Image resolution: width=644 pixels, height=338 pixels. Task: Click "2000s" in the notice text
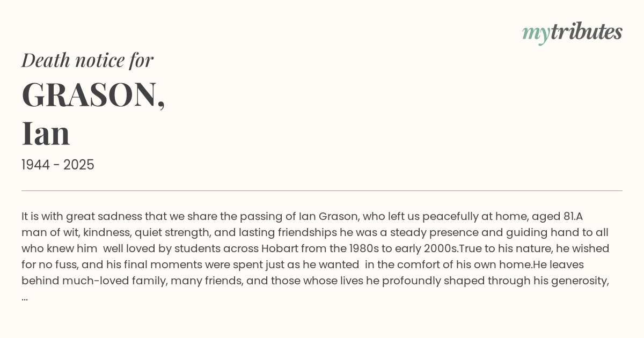pos(441,248)
